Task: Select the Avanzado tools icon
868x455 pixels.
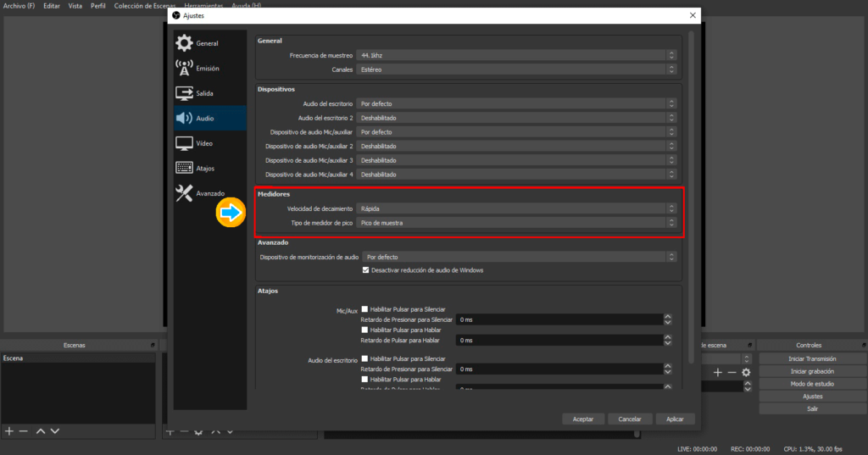Action: (x=184, y=193)
